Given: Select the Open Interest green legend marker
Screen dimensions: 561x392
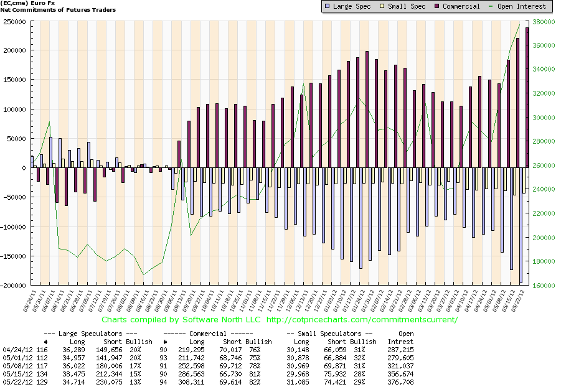Looking at the screenshot, I should 491,6.
